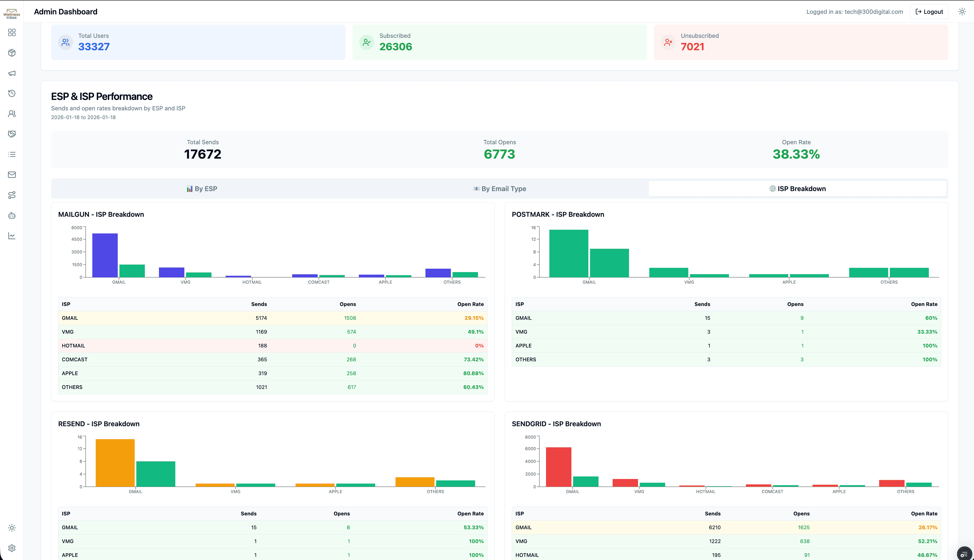
Task: Open the campaigns megaphone icon
Action: (12, 73)
